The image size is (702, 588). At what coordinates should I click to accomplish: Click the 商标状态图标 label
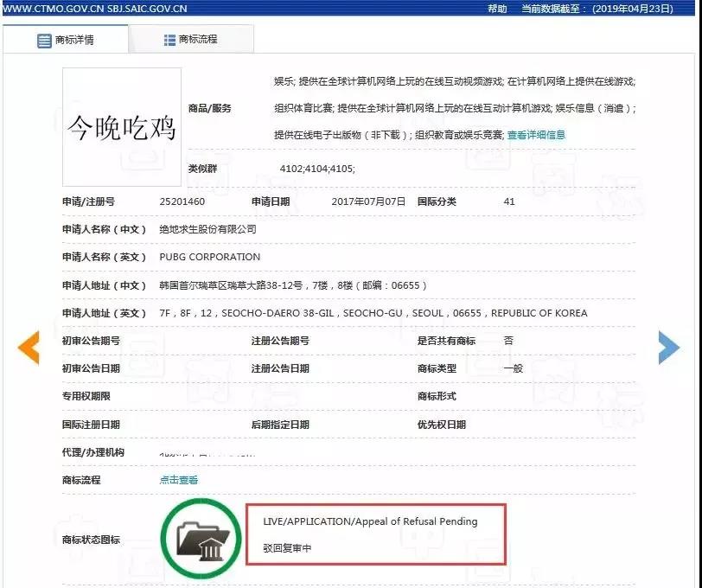pos(91,540)
